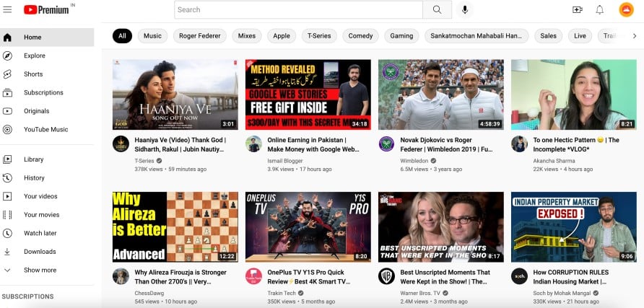This screenshot has width=644, height=308.
Task: Select the Sales filter chip
Action: 548,36
